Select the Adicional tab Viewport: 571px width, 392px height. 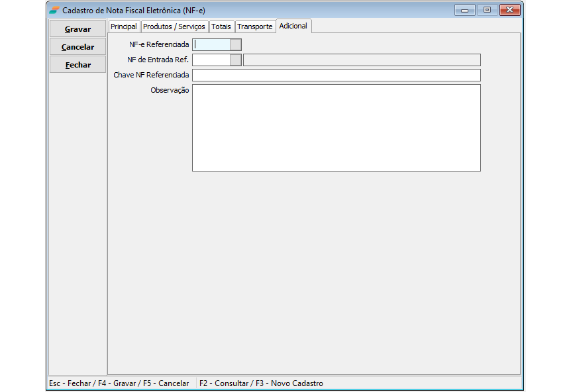pyautogui.click(x=293, y=26)
